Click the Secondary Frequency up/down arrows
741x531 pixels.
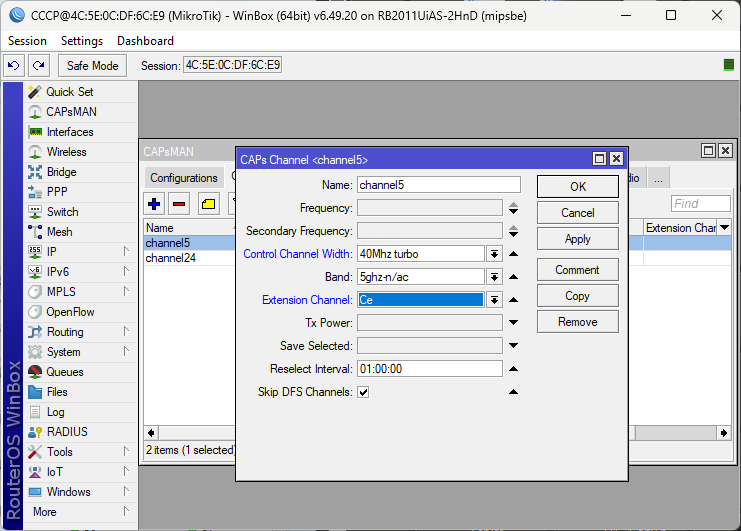tap(514, 231)
